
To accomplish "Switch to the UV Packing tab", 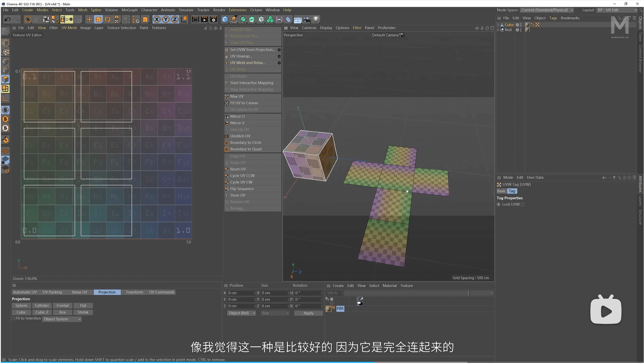I will click(x=52, y=292).
